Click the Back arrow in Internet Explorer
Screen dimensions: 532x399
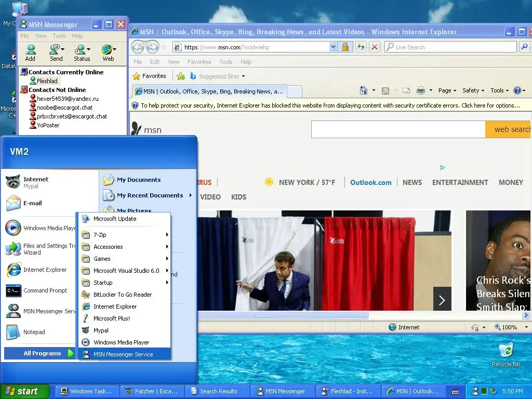138,47
